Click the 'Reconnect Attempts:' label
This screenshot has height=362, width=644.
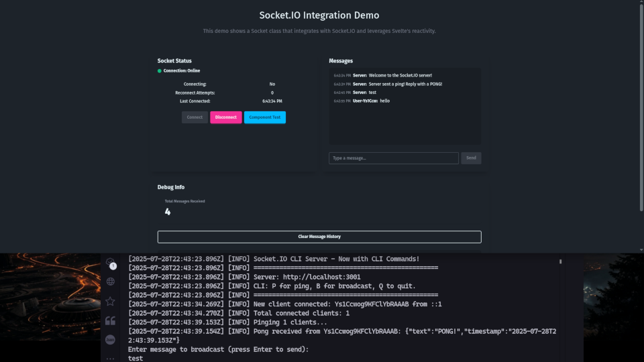(195, 93)
